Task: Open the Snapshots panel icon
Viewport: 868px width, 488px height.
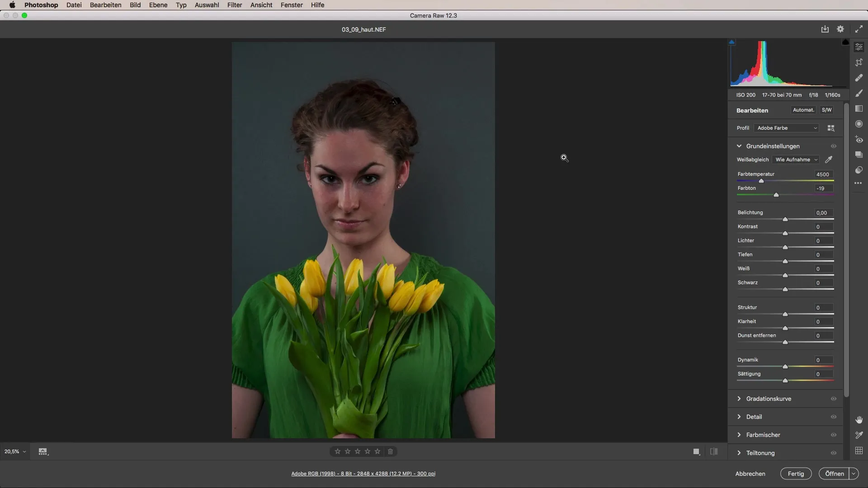Action: click(x=859, y=155)
